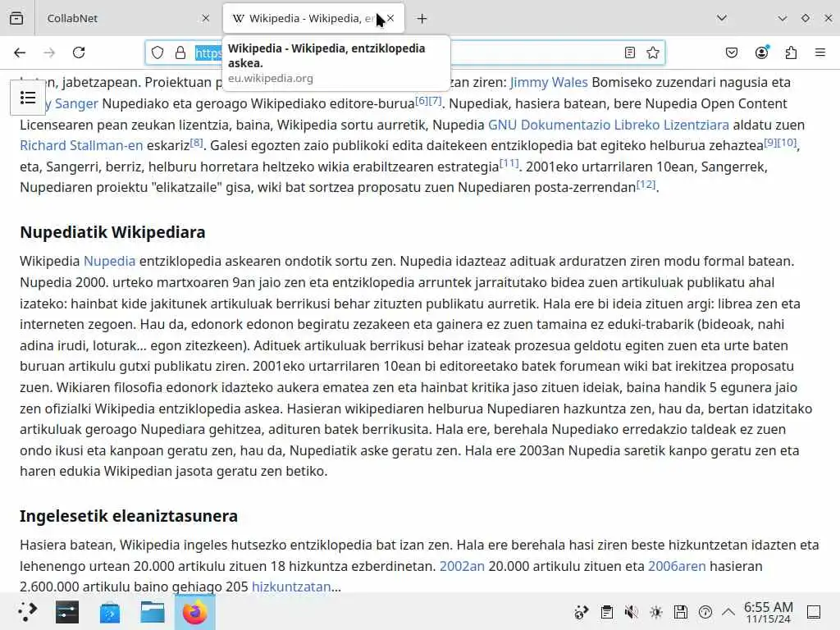The height and width of the screenshot is (630, 840).
Task: Follow GNU Dokumentazio Libreko Lizentziara link
Action: click(609, 125)
